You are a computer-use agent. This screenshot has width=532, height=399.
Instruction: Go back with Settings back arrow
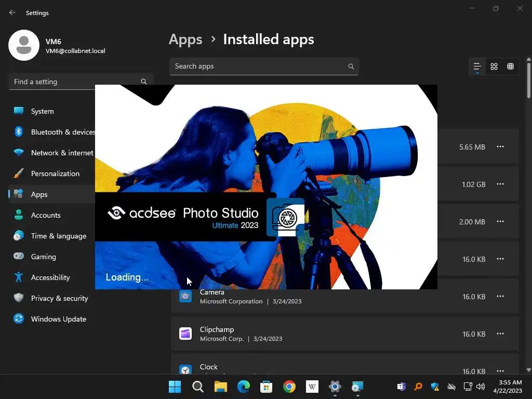tap(12, 12)
